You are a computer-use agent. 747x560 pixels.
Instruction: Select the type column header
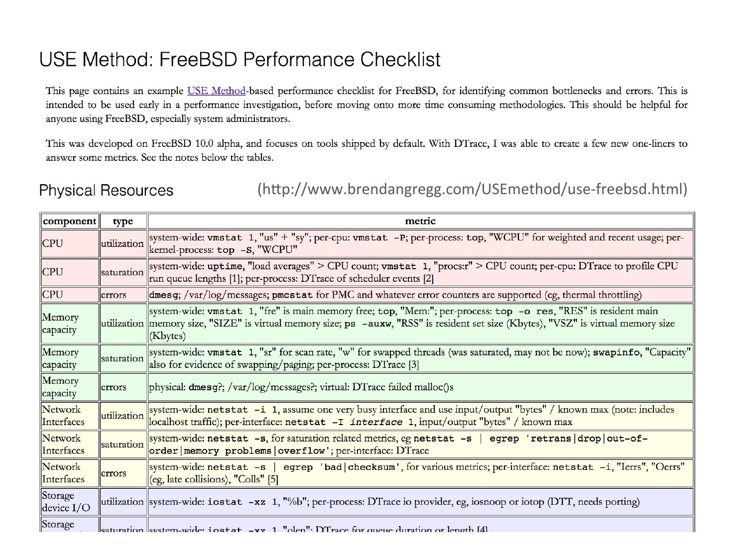[x=123, y=221]
